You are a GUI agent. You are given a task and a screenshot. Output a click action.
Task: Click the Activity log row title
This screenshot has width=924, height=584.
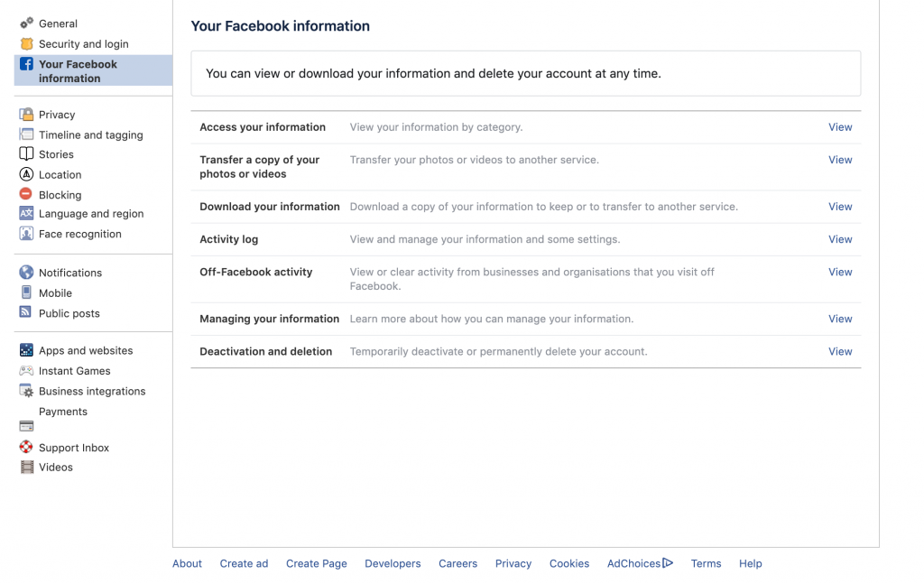tap(228, 239)
